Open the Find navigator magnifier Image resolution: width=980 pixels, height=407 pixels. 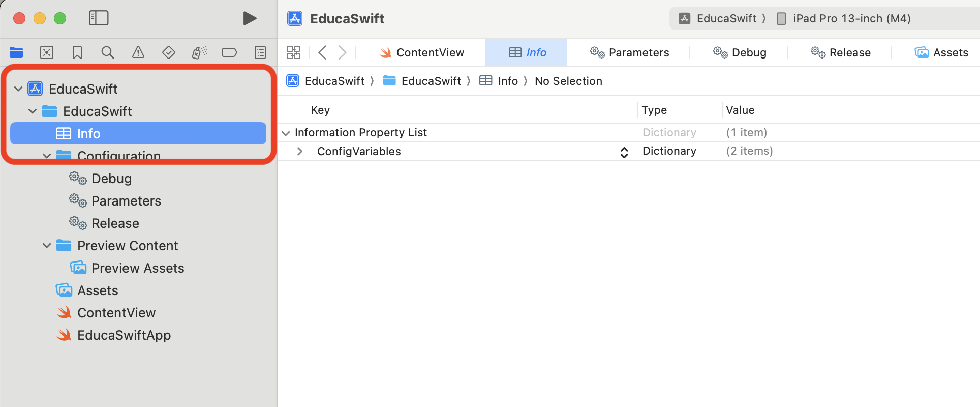(x=108, y=52)
